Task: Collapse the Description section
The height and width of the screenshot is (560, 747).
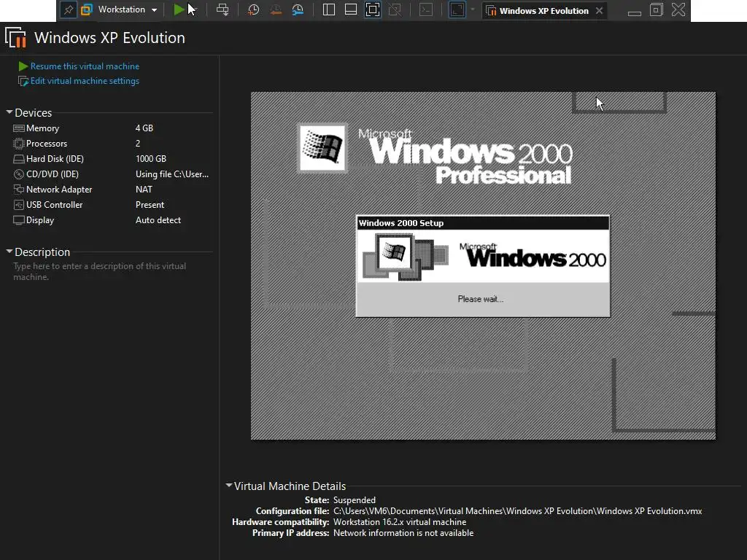Action: pyautogui.click(x=9, y=252)
